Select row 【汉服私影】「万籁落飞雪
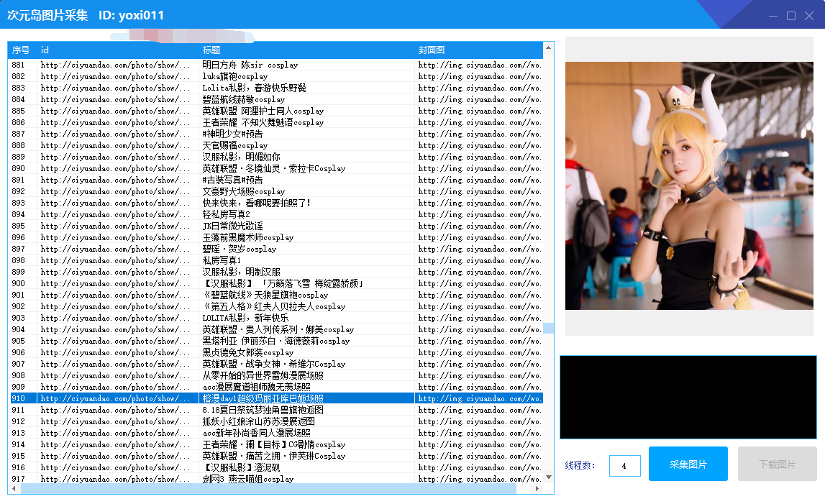825x504 pixels. (275, 283)
